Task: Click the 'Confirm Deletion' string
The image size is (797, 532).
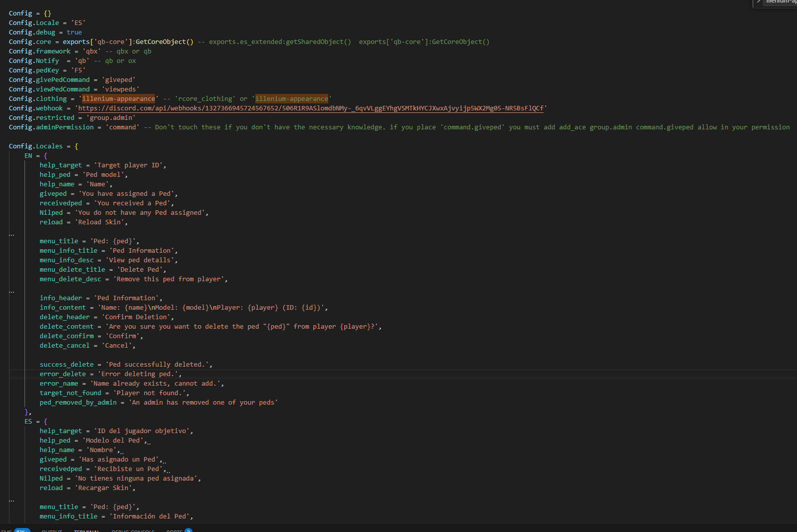Action: click(x=136, y=317)
